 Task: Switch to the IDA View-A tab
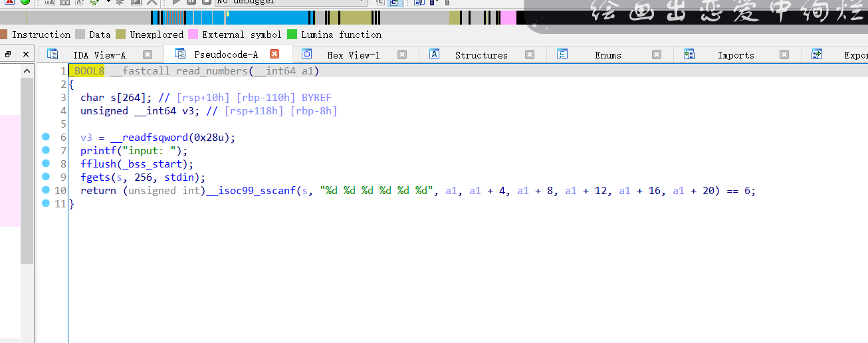pos(100,55)
